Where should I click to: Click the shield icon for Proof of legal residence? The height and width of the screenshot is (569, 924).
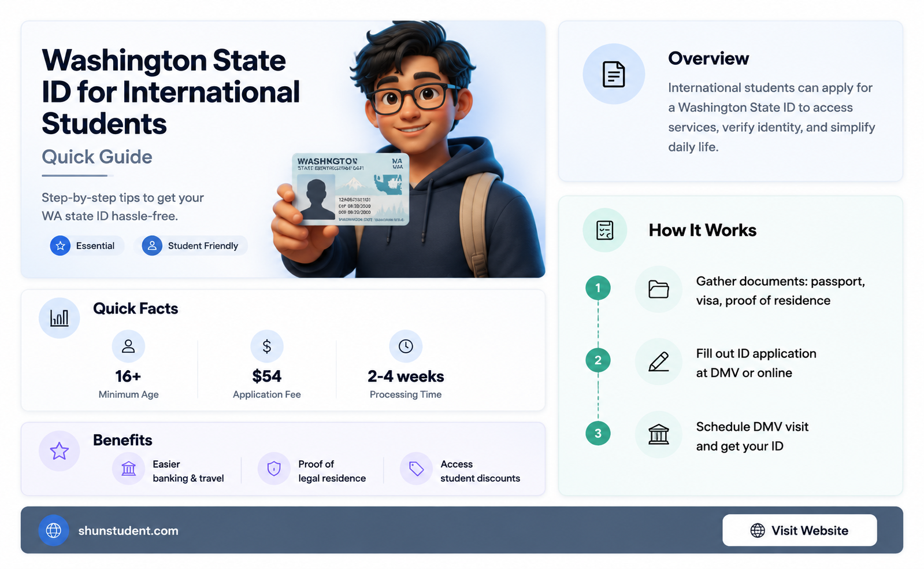pyautogui.click(x=274, y=468)
